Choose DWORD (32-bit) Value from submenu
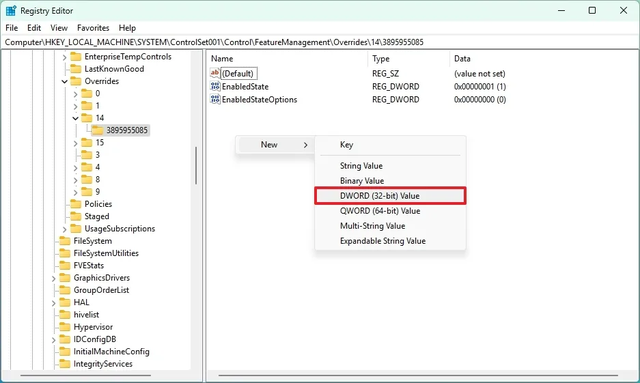 (390, 196)
